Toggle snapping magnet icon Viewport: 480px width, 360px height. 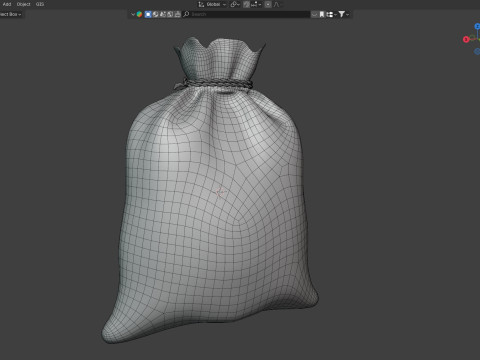point(246,4)
